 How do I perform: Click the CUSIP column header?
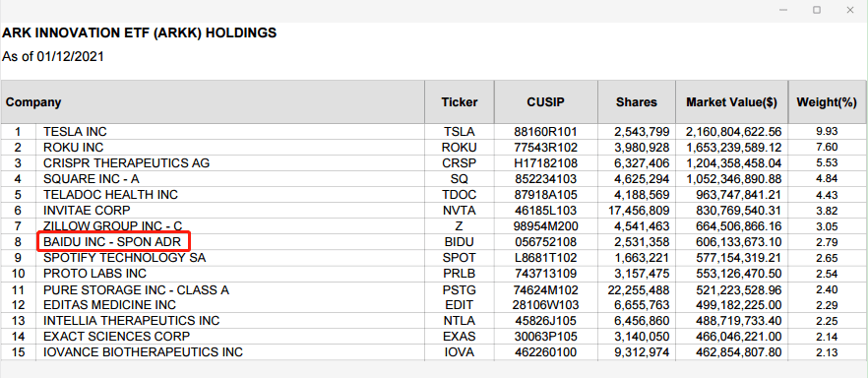point(546,101)
